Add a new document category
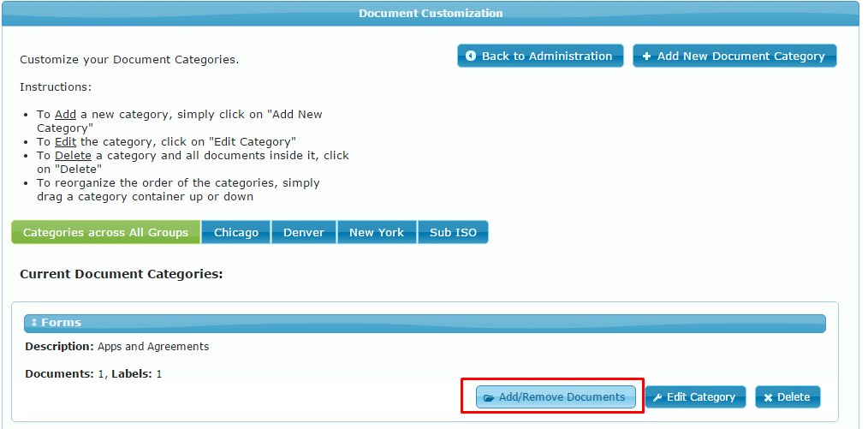 (734, 57)
